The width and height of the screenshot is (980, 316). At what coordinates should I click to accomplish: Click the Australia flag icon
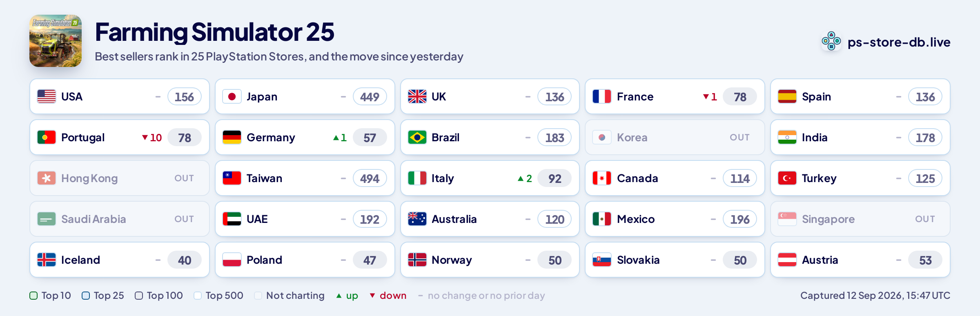pyautogui.click(x=417, y=219)
